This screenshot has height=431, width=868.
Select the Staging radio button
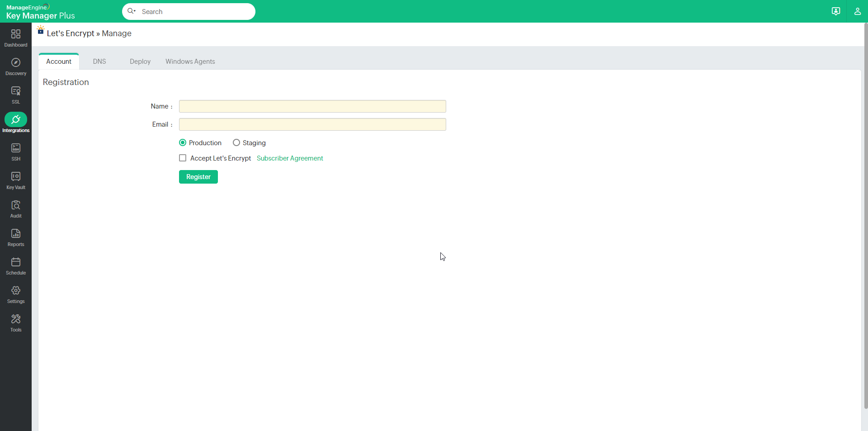(x=236, y=142)
